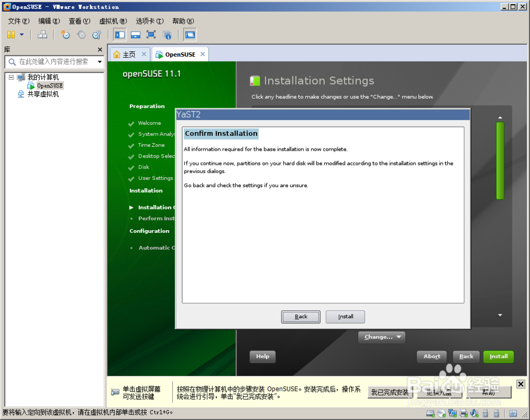This screenshot has height=420, width=530.
Task: Open the 选项卡 (Tabs) menu
Action: tap(150, 21)
